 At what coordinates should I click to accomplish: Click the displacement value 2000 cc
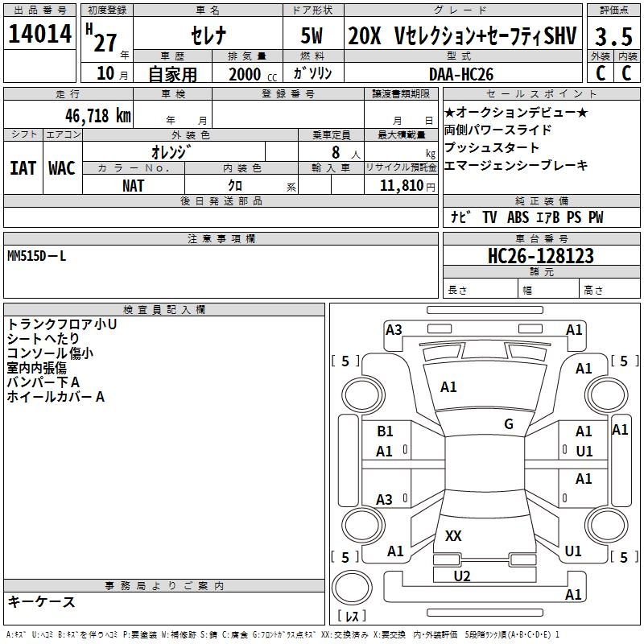(253, 75)
